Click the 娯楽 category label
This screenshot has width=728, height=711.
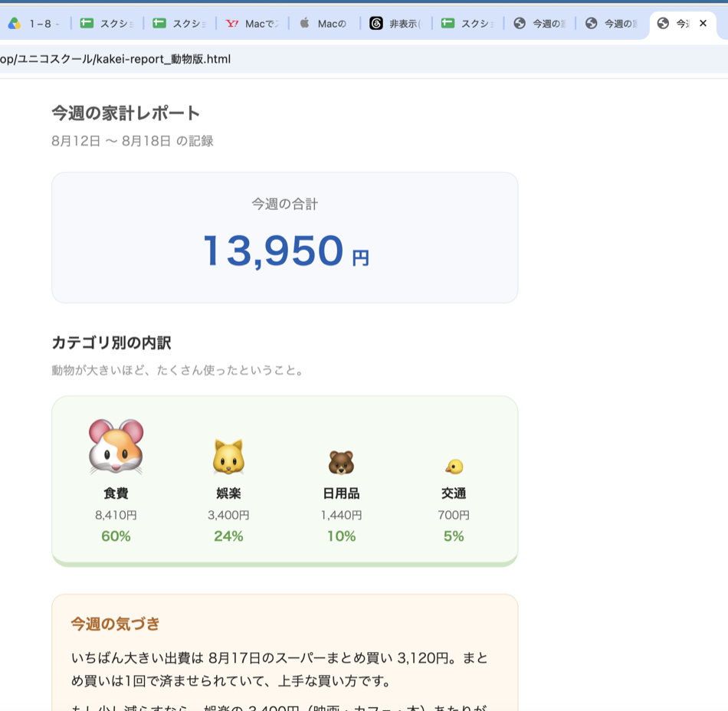pos(228,493)
